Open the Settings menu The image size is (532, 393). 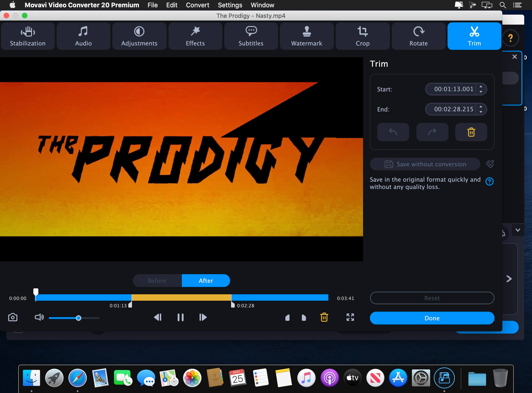point(230,5)
